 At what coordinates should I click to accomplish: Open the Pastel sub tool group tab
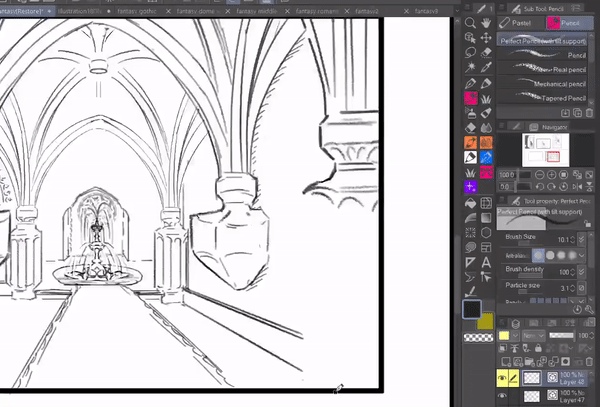(x=521, y=22)
